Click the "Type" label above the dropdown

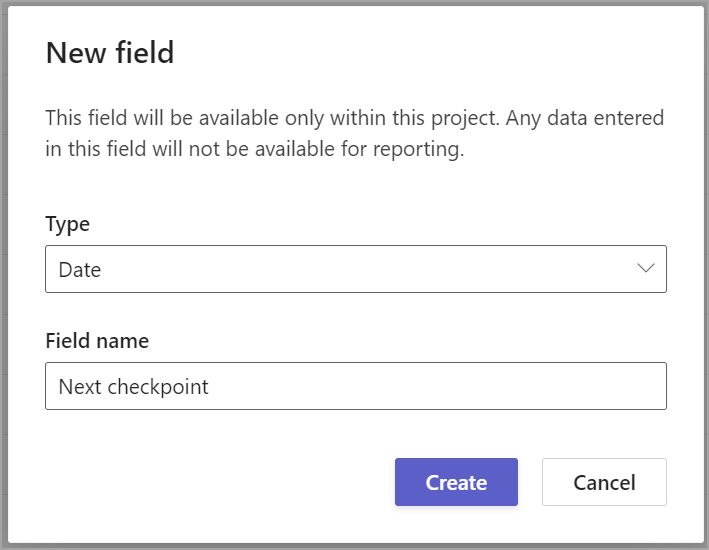67,224
